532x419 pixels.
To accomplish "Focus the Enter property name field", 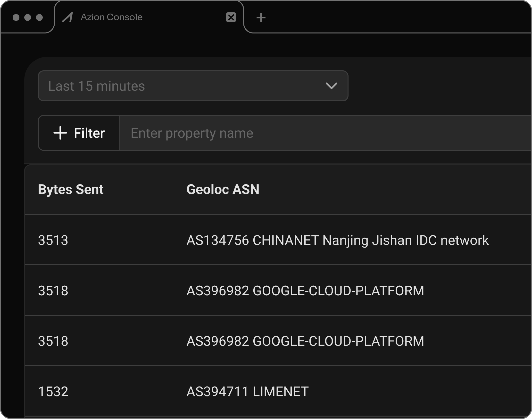I will click(x=319, y=133).
